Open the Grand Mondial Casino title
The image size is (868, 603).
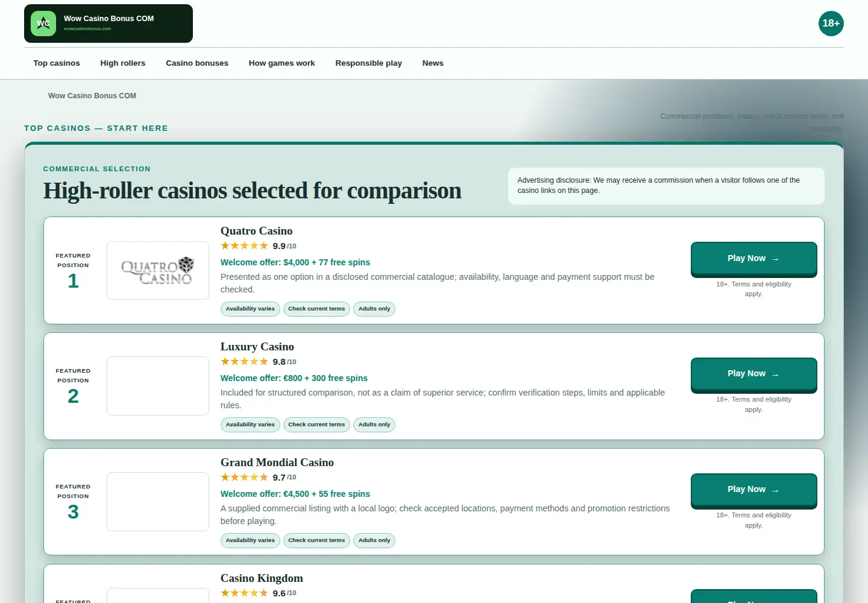pyautogui.click(x=277, y=463)
